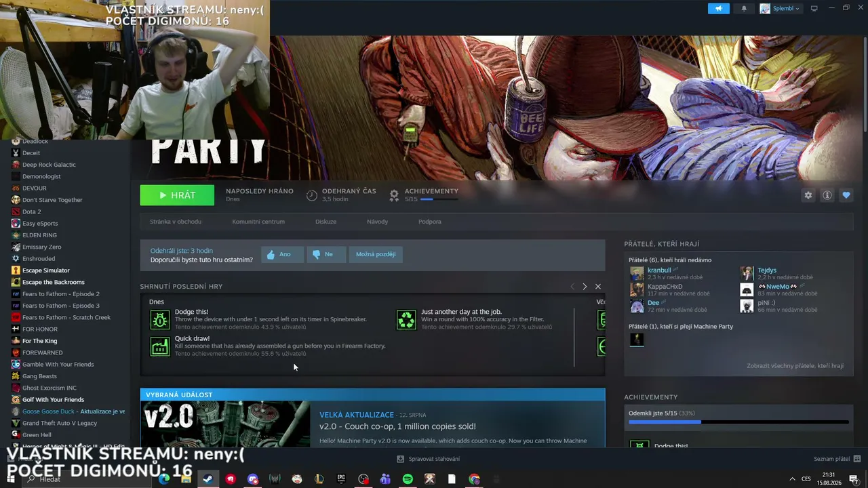Click the DEVOUR game icon
The image size is (868, 488).
pos(16,188)
